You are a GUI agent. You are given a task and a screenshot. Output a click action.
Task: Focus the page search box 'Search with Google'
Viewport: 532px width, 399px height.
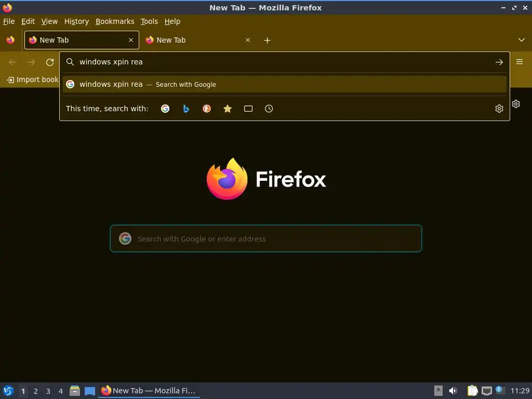click(x=266, y=238)
